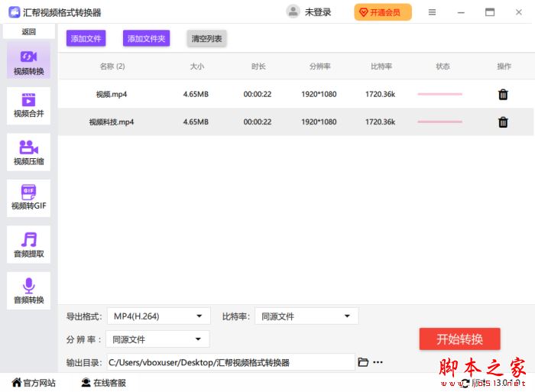Expand the 导出格式 MP4(H.264) dropdown
Viewport: 535px width, 392px height.
tap(159, 316)
